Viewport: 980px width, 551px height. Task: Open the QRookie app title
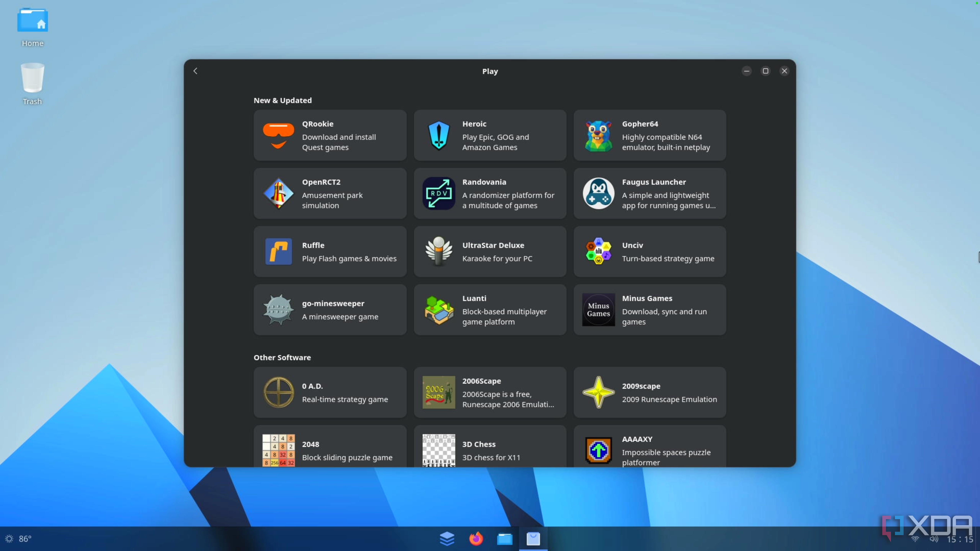coord(317,124)
